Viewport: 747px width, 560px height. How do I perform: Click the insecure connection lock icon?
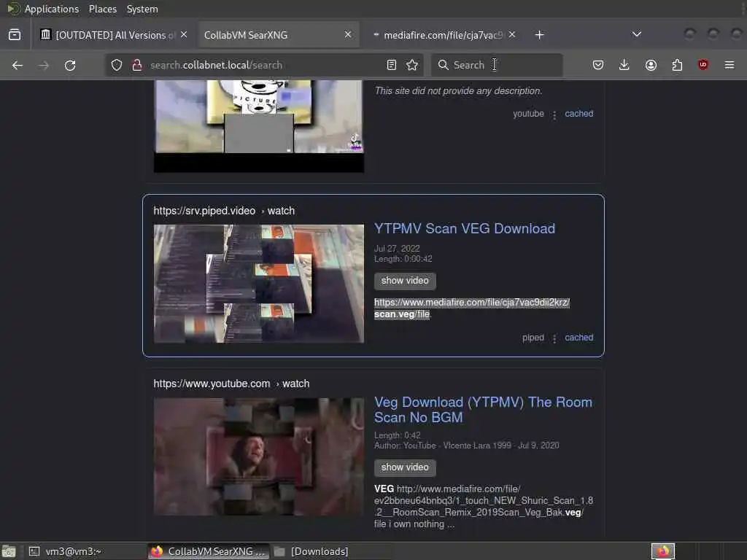tap(137, 65)
